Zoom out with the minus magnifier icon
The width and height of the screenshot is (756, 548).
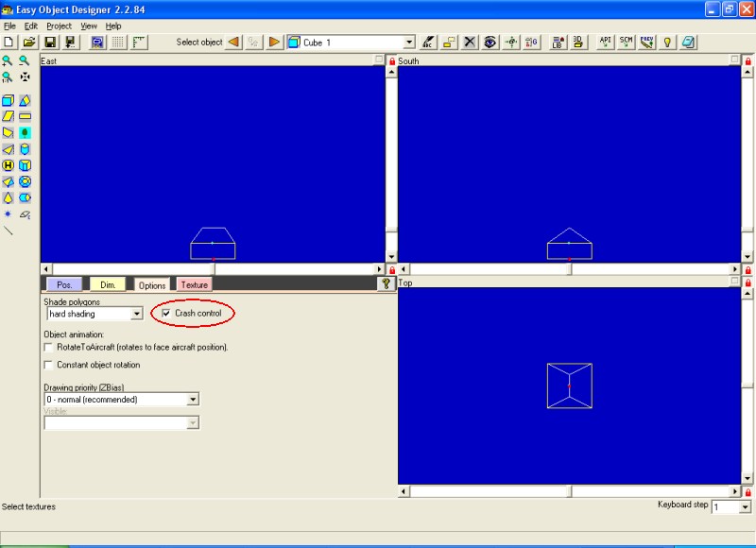tap(25, 60)
